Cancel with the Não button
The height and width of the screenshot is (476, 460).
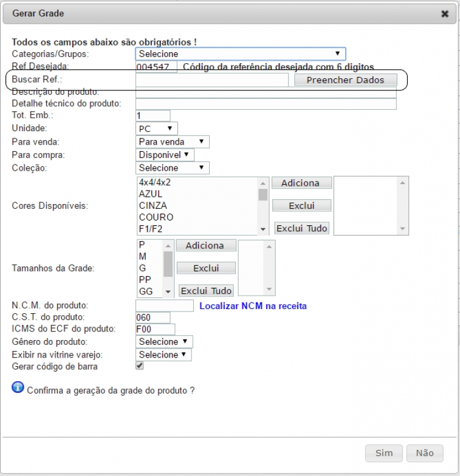tap(425, 453)
